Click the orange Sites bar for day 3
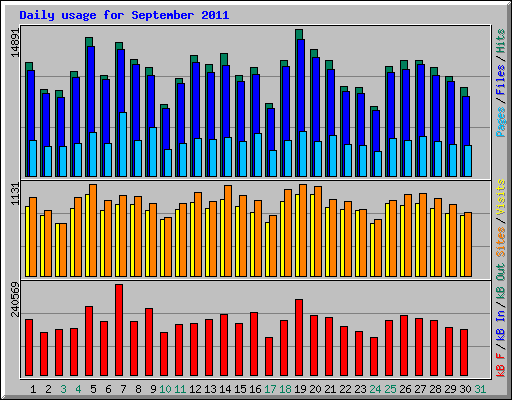This screenshot has height=400, width=512. point(63,250)
